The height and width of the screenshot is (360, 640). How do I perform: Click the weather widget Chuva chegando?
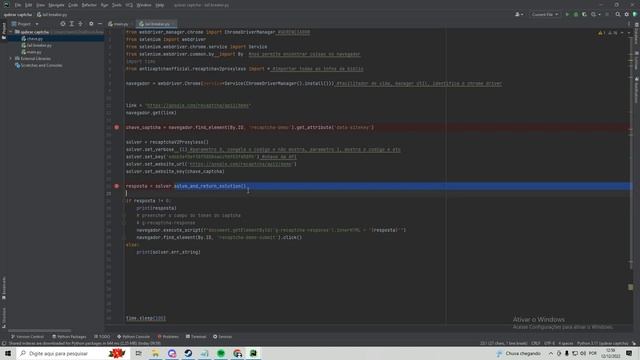[x=519, y=353]
